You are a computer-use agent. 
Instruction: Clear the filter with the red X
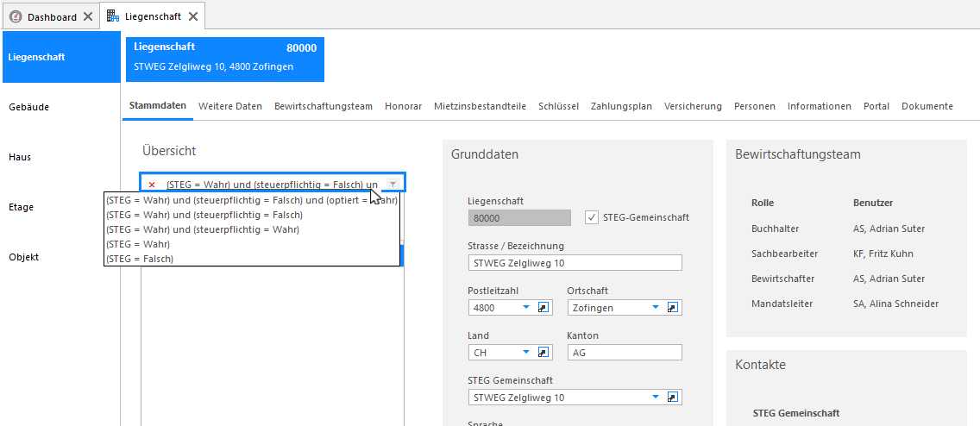152,185
